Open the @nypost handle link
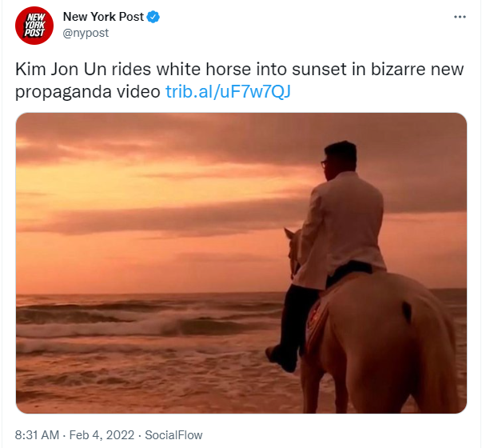This screenshot has height=448, width=482. coord(86,33)
